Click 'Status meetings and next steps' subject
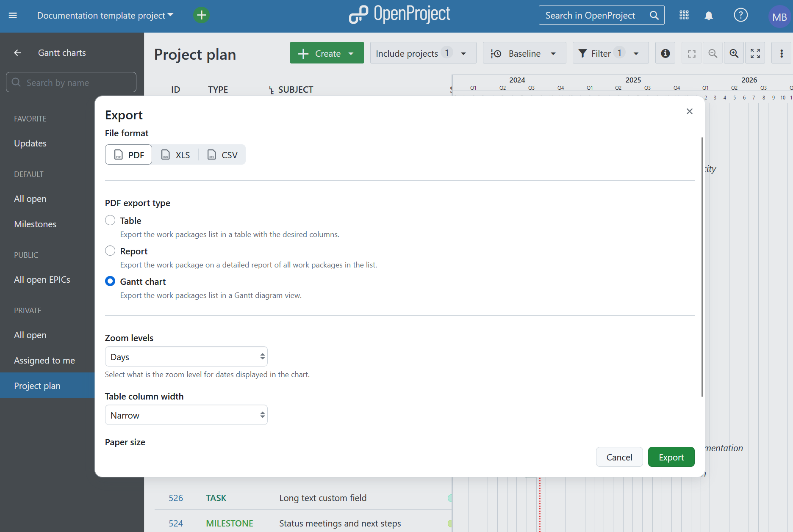 click(x=340, y=524)
